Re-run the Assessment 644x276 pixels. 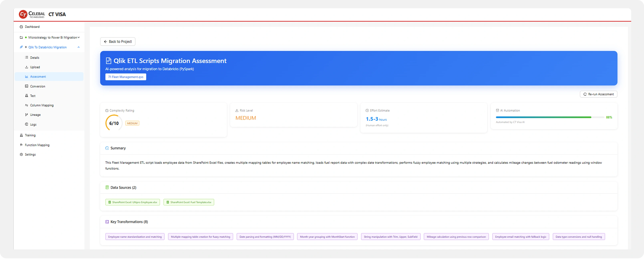click(x=599, y=94)
